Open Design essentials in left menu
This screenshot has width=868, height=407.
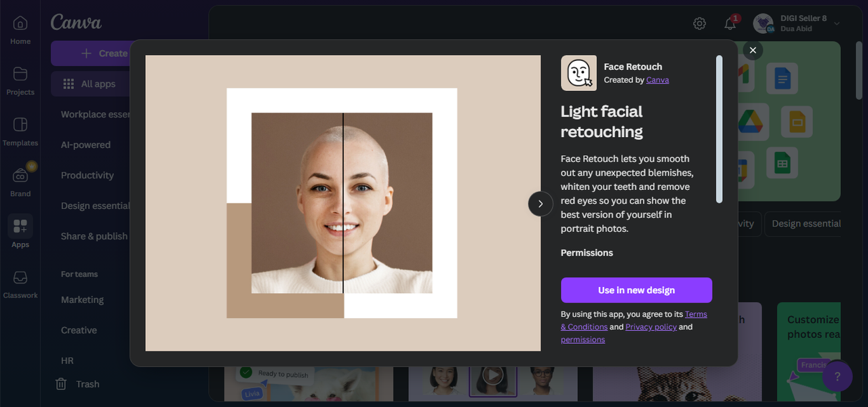tap(95, 206)
